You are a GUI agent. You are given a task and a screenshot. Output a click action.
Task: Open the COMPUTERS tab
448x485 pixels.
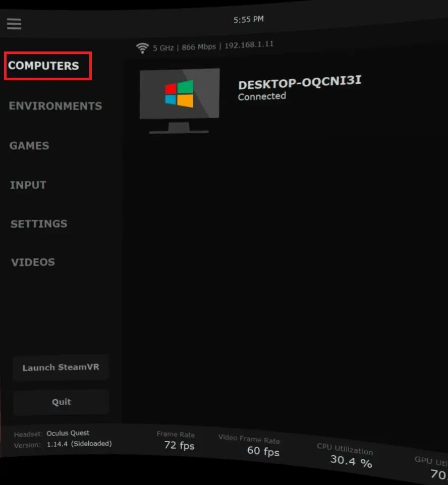[x=43, y=66]
